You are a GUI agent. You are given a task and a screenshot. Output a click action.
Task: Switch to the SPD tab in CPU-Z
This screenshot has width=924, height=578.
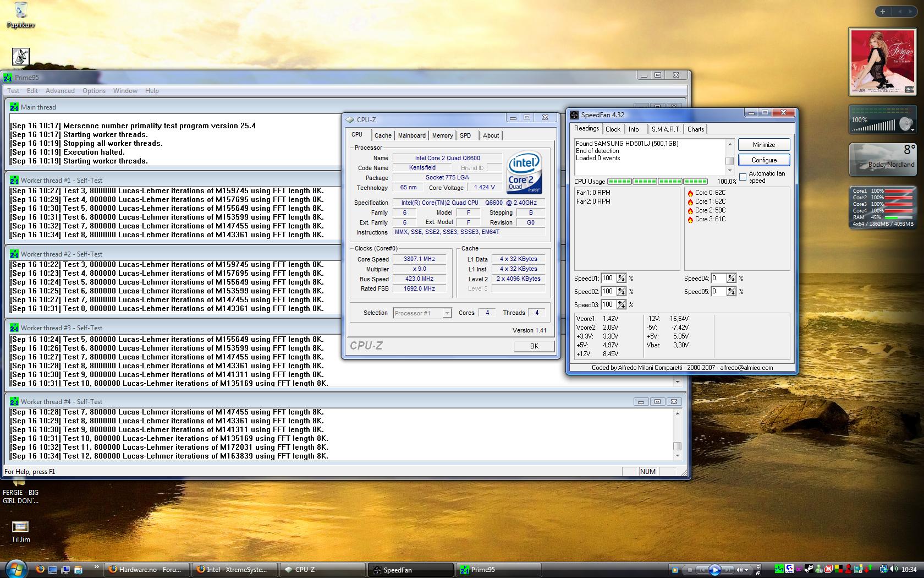point(465,135)
